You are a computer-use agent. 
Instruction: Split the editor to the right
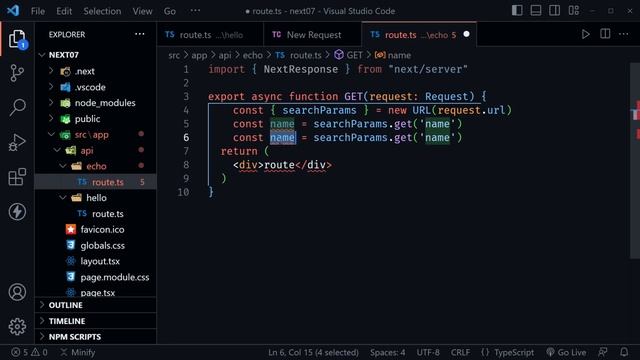605,34
